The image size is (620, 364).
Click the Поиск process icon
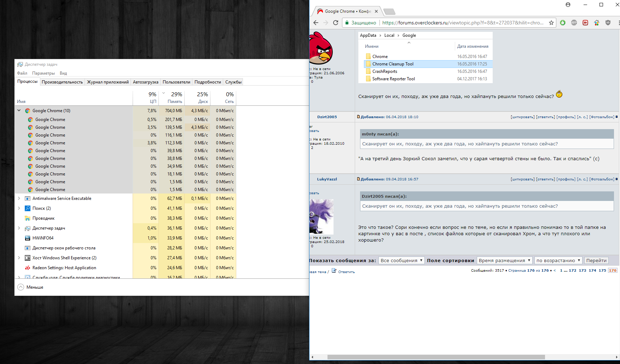coord(28,208)
